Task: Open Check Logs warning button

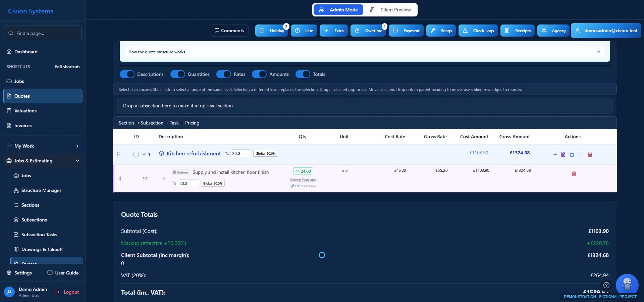Action: tap(478, 31)
